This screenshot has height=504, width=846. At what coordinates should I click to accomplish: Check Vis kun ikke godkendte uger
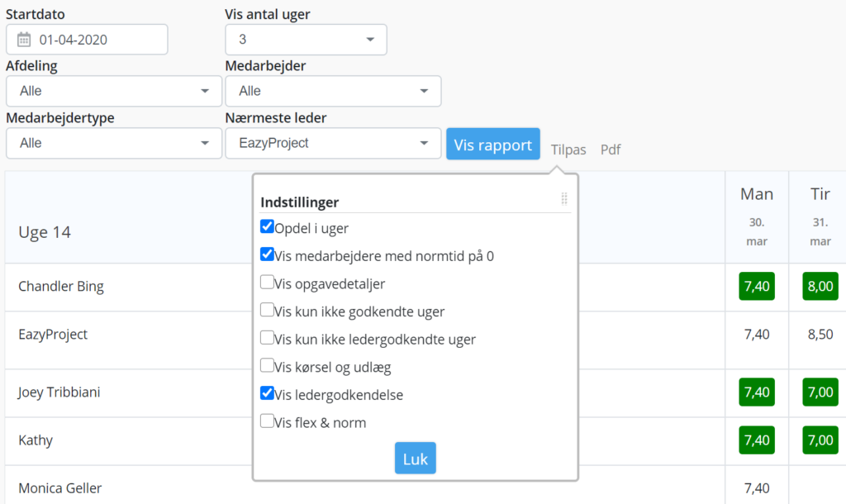(x=267, y=311)
